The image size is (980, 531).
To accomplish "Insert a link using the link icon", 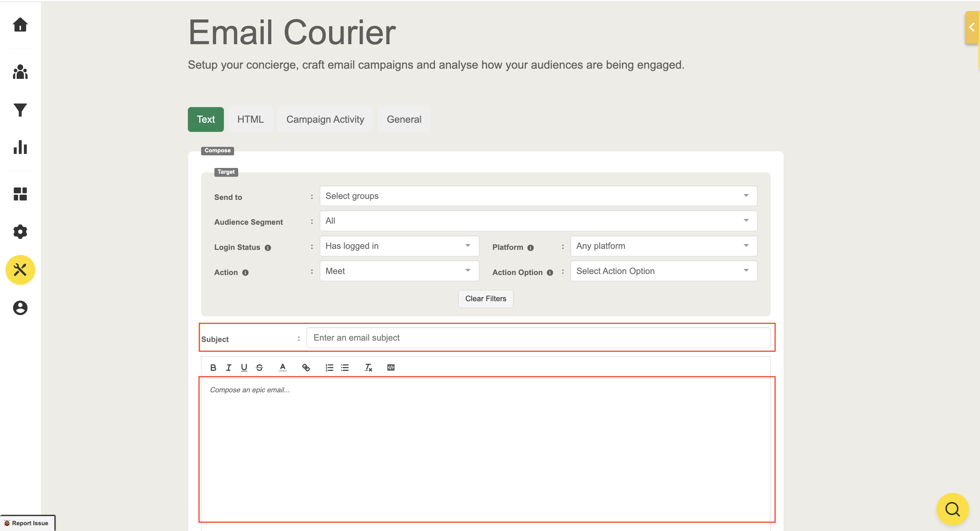I will (x=306, y=367).
